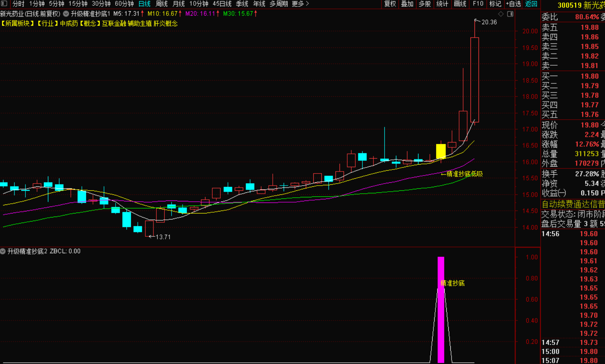The height and width of the screenshot is (364, 605).
Task: Click the 复权 adjustment button
Action: pyautogui.click(x=390, y=4)
